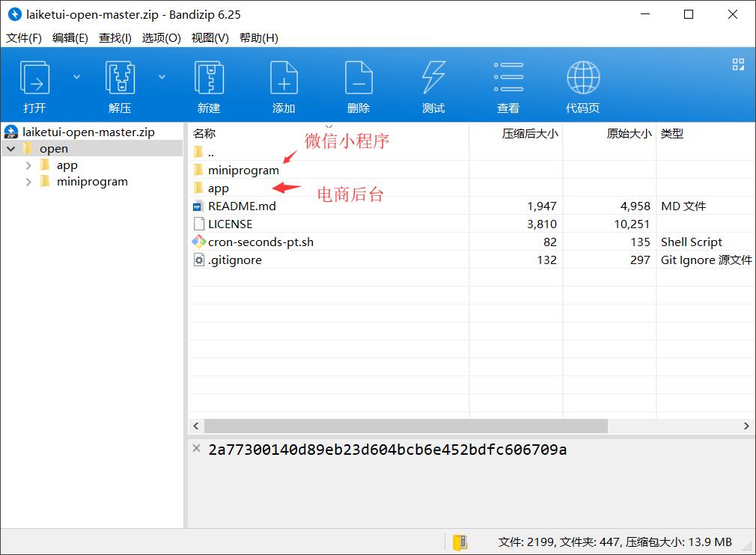756x555 pixels.
Task: Click the Extract (解压) toolbar icon
Action: 120,78
